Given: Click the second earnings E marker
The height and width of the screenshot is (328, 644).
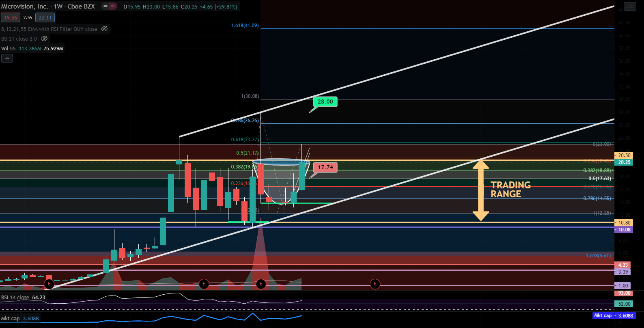Looking at the screenshot, I should click(204, 284).
